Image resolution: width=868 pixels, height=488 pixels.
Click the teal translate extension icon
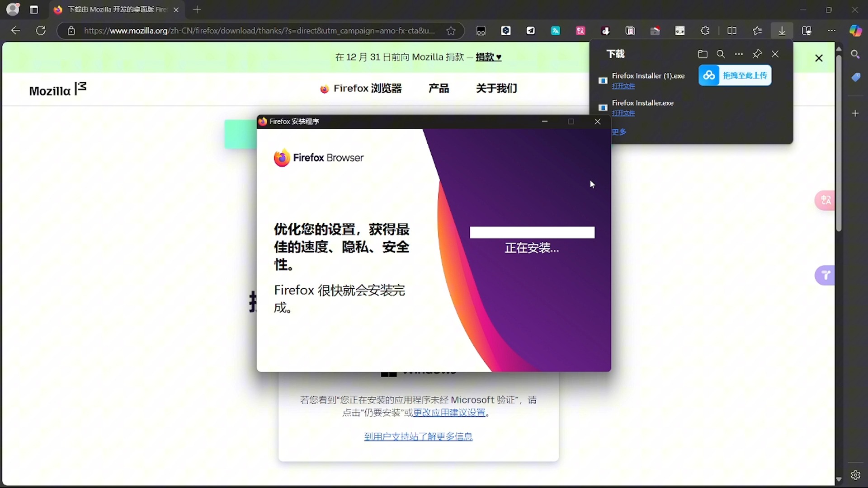pos(556,31)
